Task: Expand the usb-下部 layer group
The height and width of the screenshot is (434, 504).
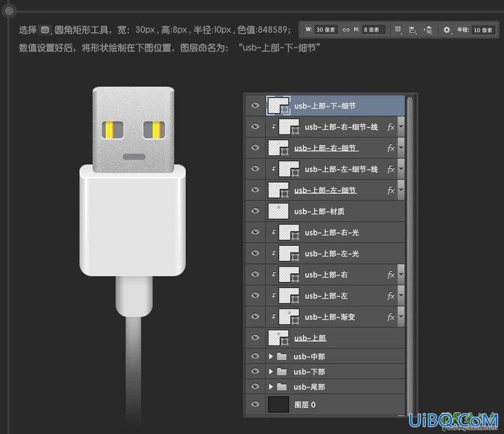Action: pos(270,372)
